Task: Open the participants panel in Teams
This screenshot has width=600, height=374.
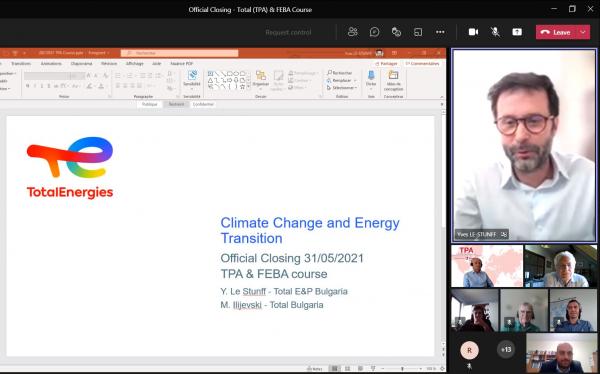Action: (352, 32)
